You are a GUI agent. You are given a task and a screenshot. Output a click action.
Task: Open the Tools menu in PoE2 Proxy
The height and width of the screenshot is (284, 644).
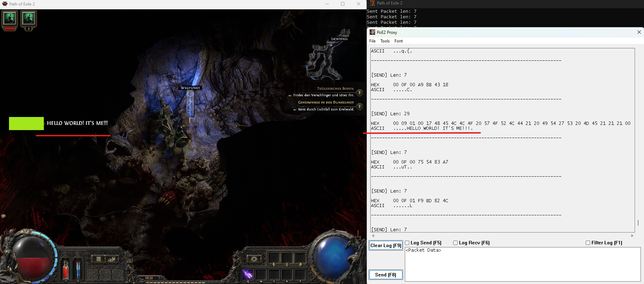tap(385, 41)
